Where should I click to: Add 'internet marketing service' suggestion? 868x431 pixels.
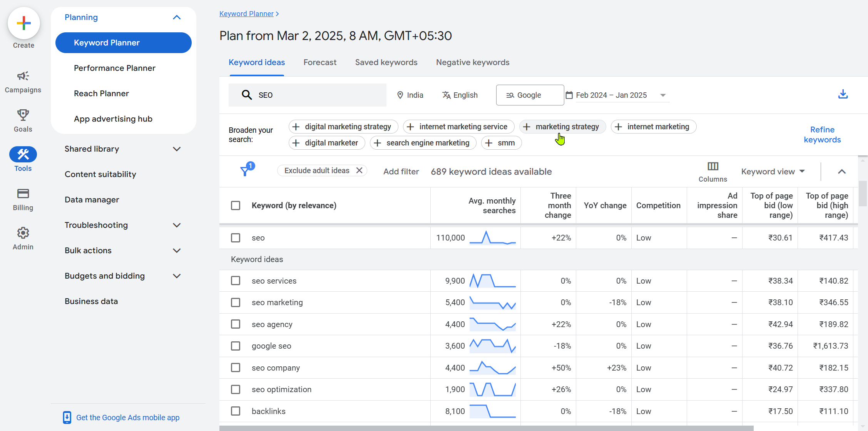pos(458,127)
